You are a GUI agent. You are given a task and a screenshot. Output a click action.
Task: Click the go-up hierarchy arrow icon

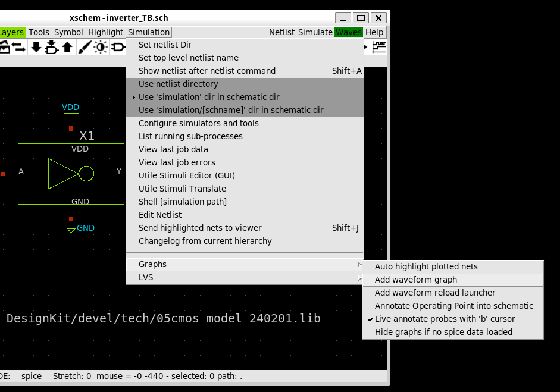67,47
